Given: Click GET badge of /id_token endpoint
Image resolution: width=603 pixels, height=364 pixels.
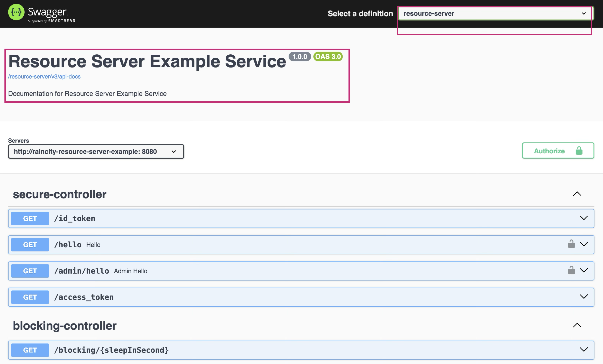Looking at the screenshot, I should (30, 218).
